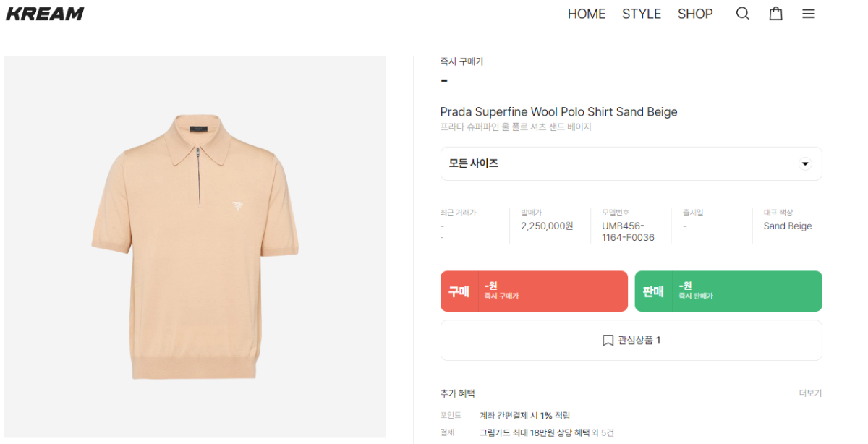Screen dimensions: 868x444
Task: Click the model number UMB456-1164-F0036
Action: coord(628,231)
